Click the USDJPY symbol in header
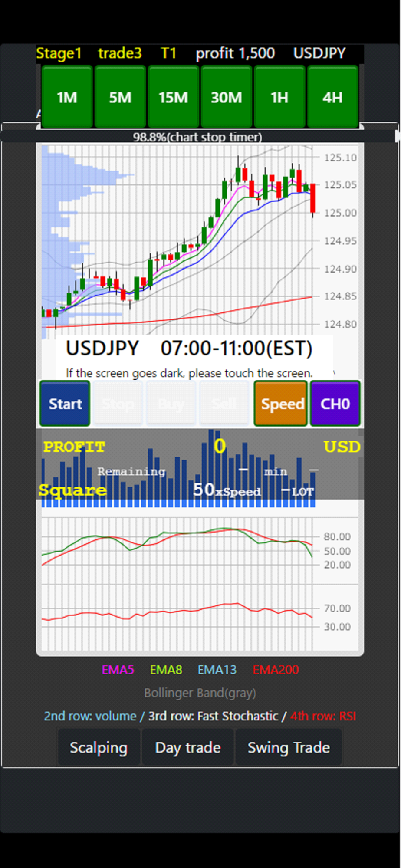 tap(319, 53)
